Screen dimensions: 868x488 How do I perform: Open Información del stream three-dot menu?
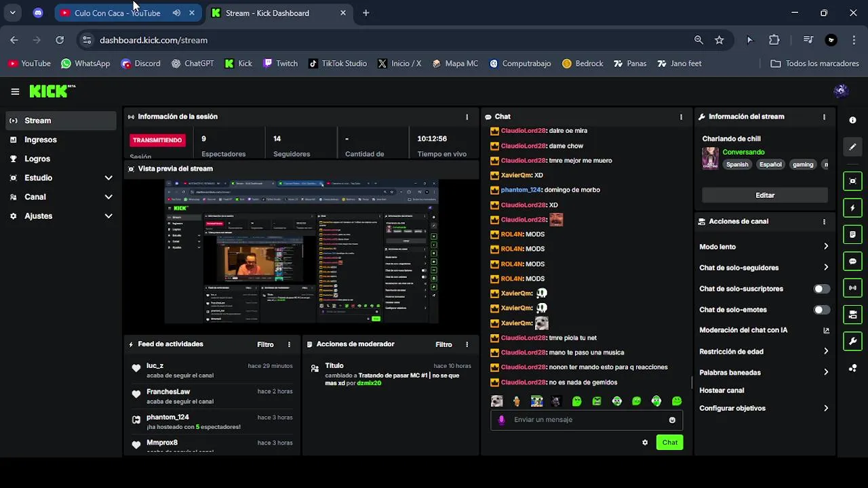(x=824, y=117)
